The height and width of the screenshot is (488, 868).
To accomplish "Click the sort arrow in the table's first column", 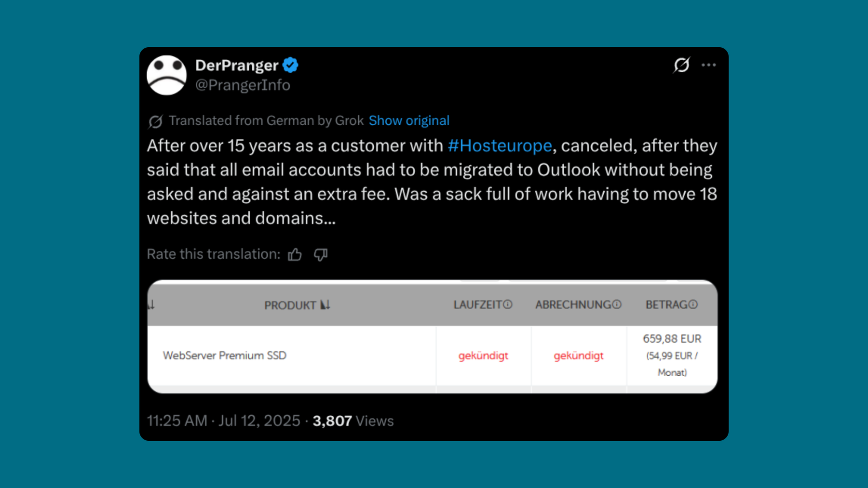I will point(151,304).
